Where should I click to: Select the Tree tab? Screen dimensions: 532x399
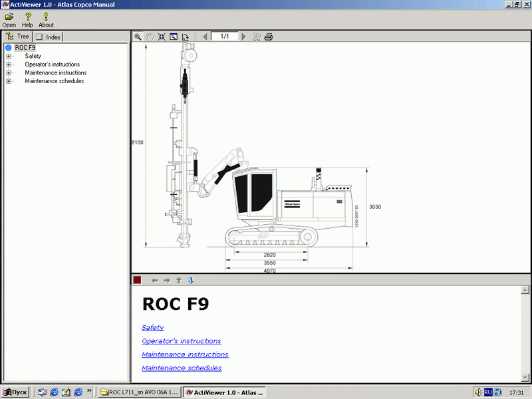[18, 37]
